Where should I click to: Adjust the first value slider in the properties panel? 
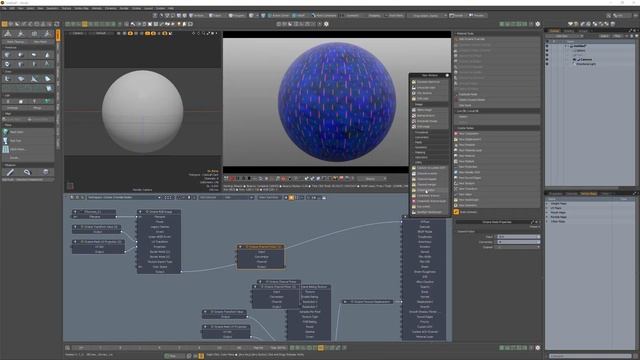518,237
